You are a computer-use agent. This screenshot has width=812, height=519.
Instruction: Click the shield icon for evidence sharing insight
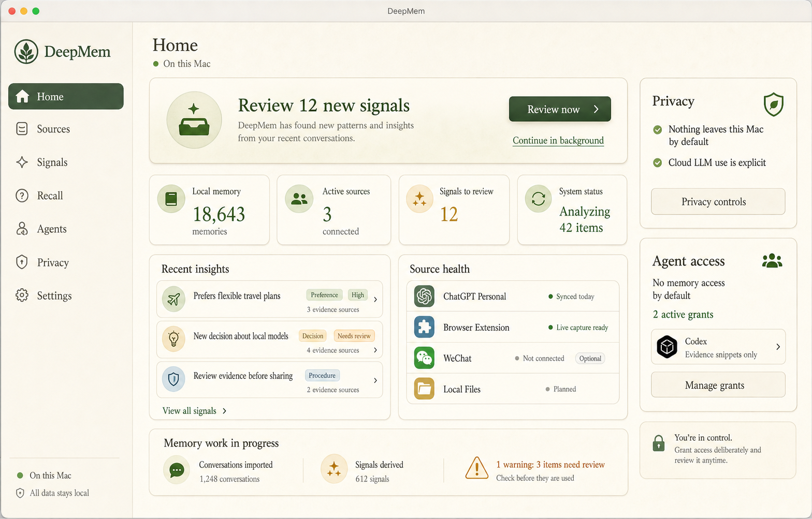tap(173, 379)
